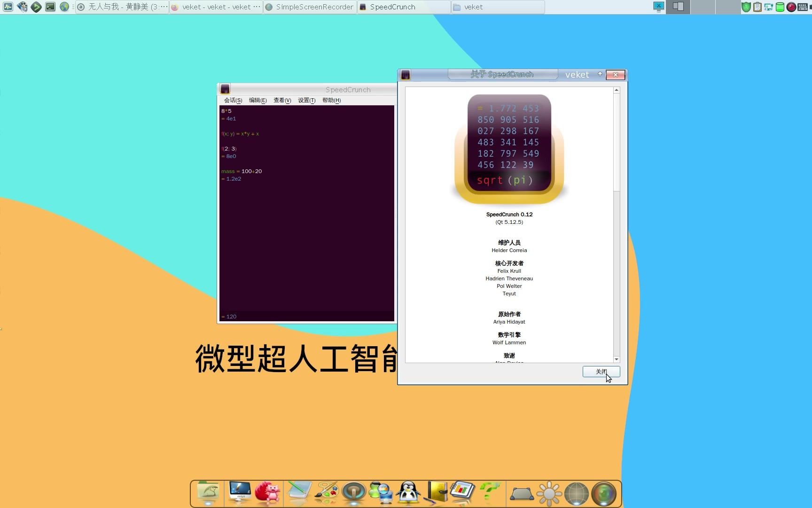Click the green shield icon in the system tray
Screen dimensions: 812x508
click(746, 7)
